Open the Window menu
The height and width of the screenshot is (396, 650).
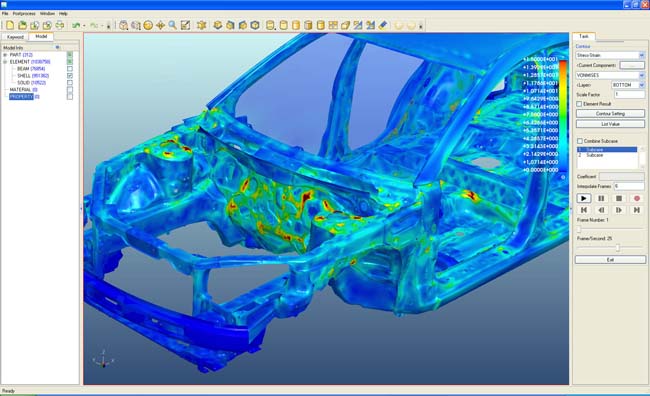click(x=47, y=14)
